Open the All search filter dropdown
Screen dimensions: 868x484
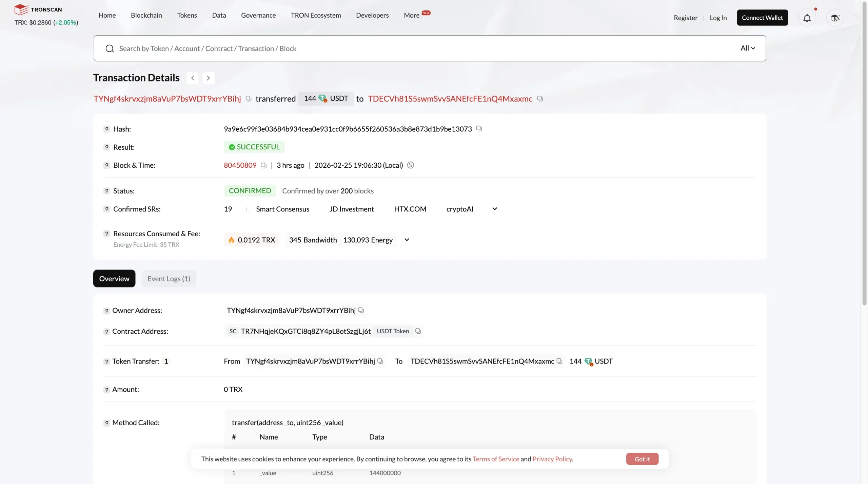pyautogui.click(x=748, y=48)
